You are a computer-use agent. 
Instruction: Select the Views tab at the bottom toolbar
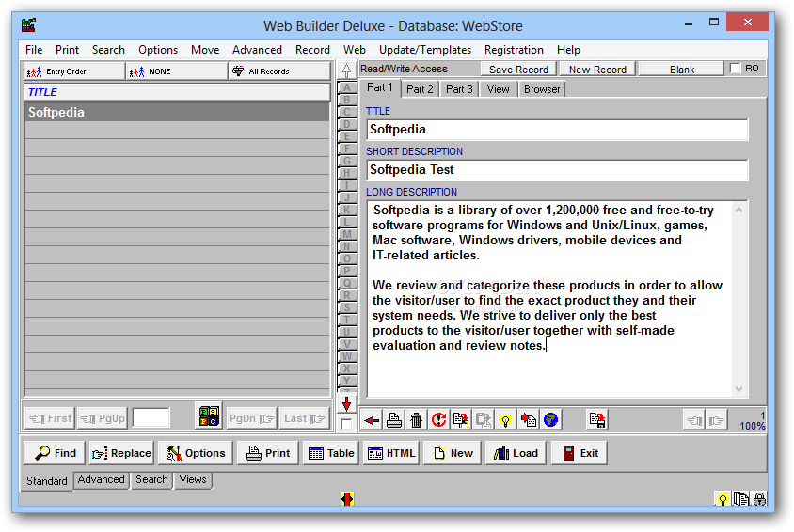click(x=193, y=479)
